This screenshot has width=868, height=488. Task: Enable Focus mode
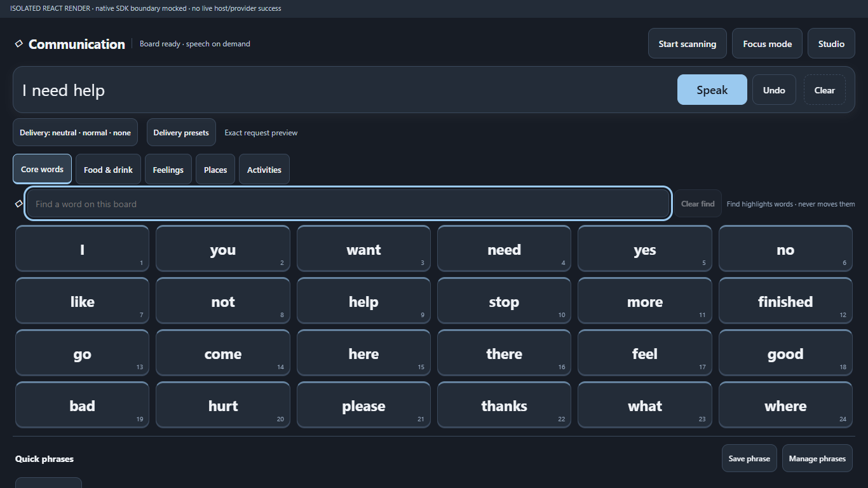(767, 44)
